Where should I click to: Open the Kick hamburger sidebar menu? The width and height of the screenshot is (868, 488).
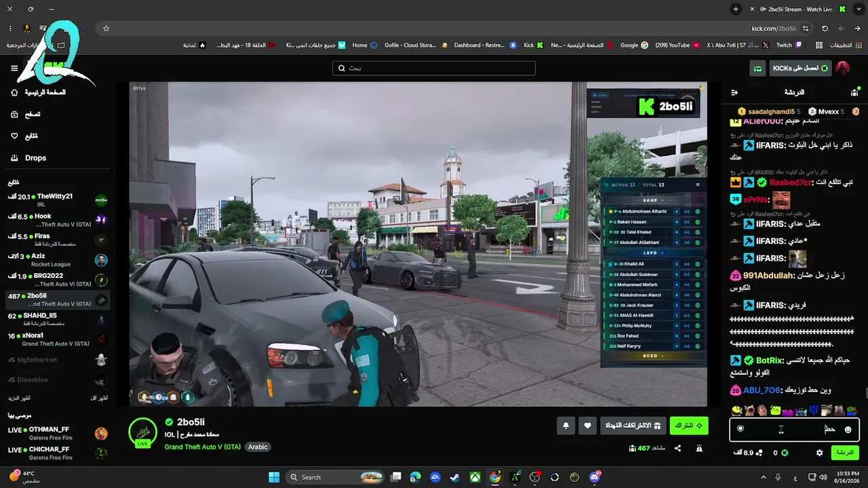(14, 68)
